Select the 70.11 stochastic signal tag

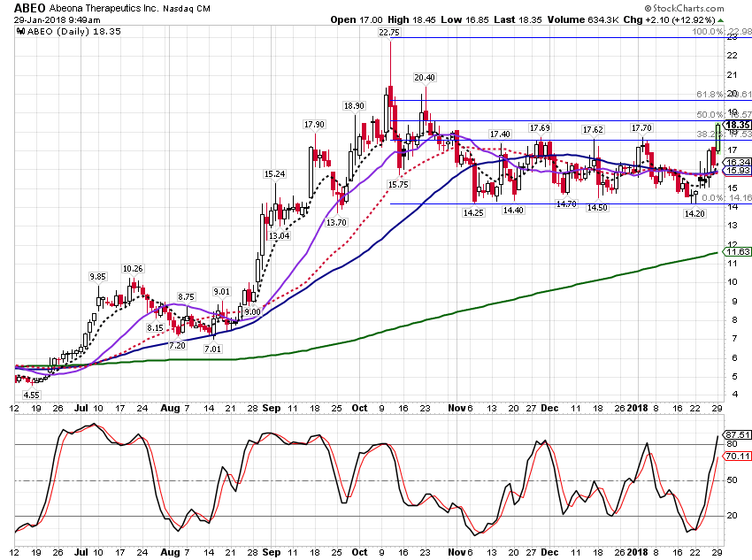tap(738, 456)
